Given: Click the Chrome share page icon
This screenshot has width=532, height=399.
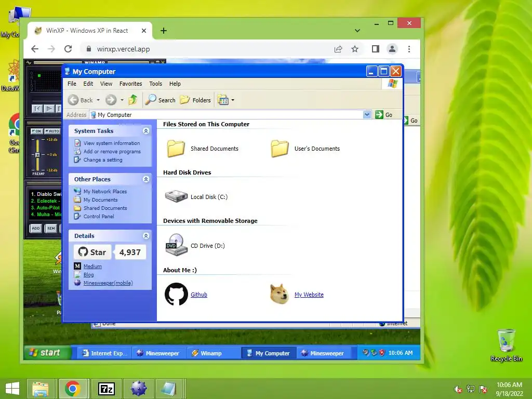Looking at the screenshot, I should pos(338,49).
